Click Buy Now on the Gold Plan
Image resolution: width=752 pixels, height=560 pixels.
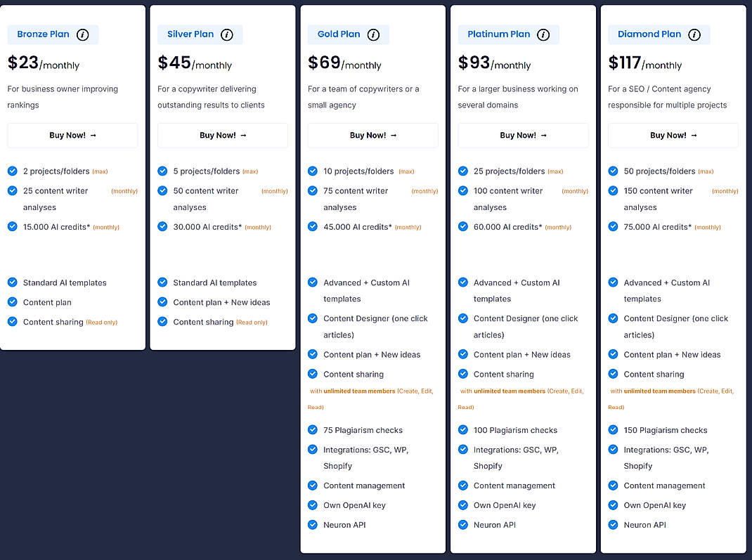(x=372, y=135)
